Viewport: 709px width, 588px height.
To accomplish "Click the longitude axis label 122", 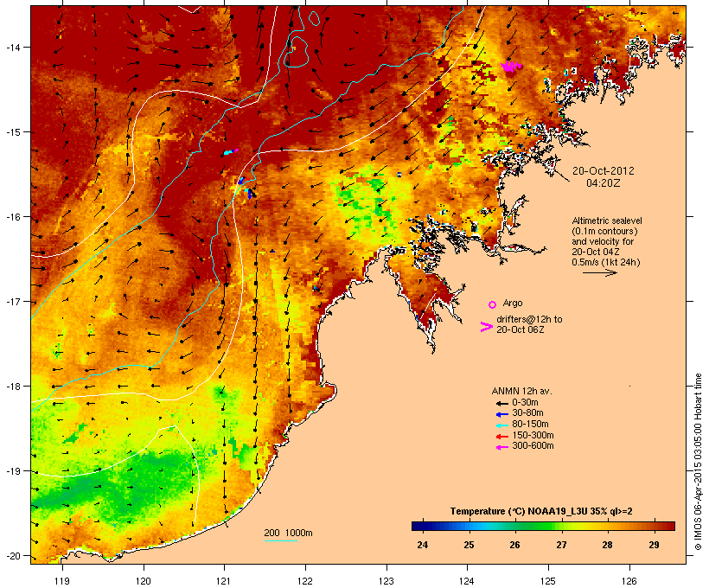I will click(305, 581).
